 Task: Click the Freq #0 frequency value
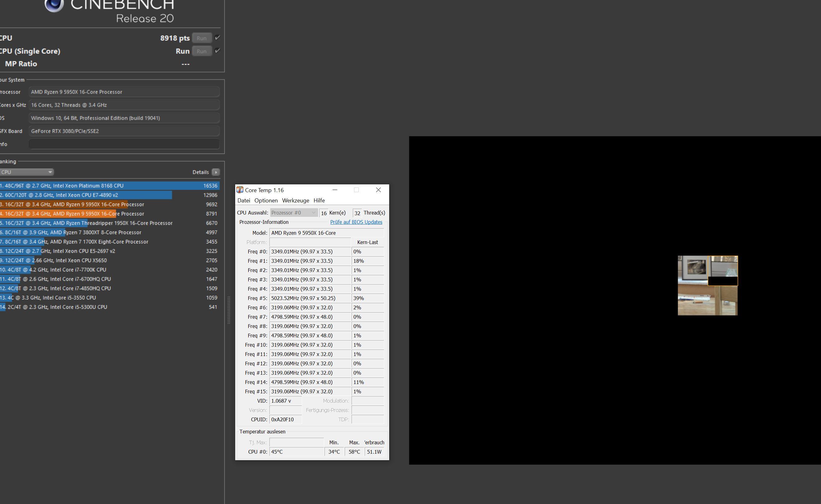(x=310, y=251)
